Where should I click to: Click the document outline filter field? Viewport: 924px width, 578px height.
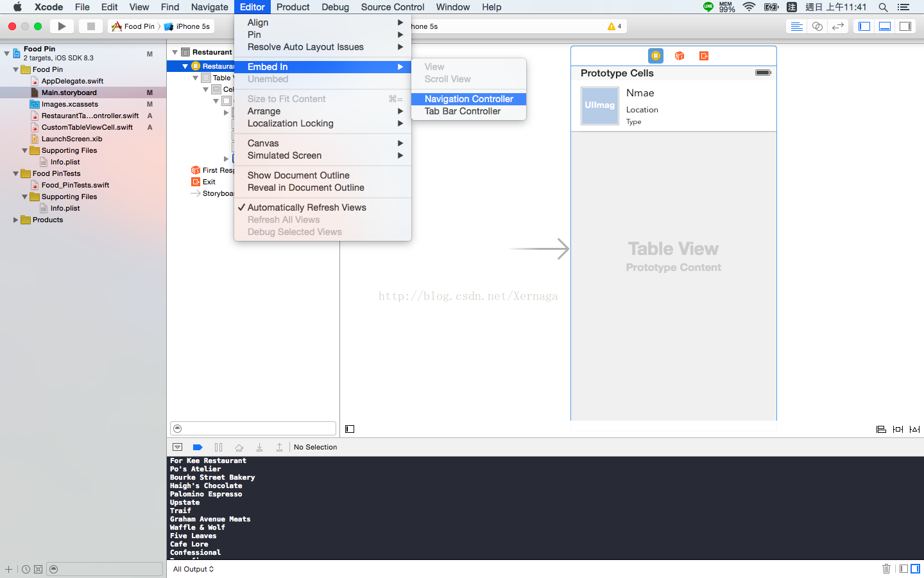[x=253, y=428]
